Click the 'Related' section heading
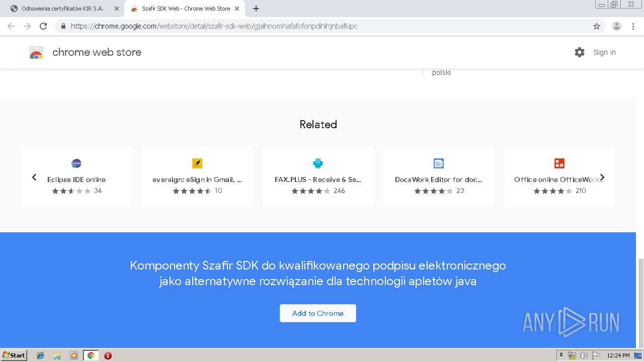Image resolution: width=644 pixels, height=362 pixels. point(318,124)
